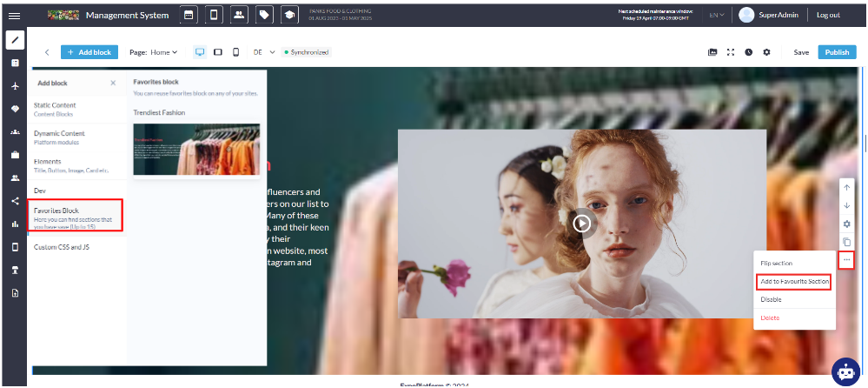Switch to tablet preview mode
The image size is (868, 388).
tap(218, 52)
